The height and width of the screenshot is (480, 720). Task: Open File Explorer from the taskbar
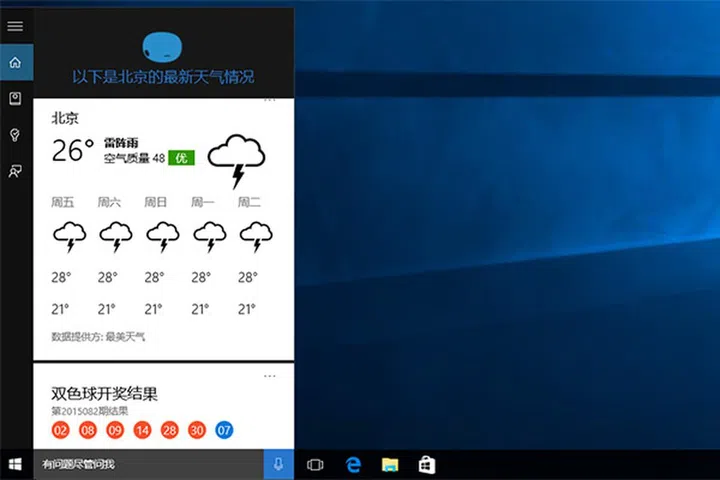390,465
